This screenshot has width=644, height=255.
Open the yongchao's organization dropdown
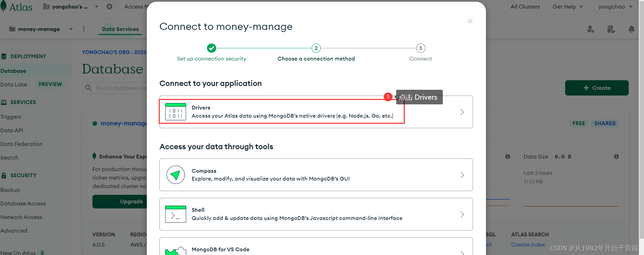[x=70, y=6]
